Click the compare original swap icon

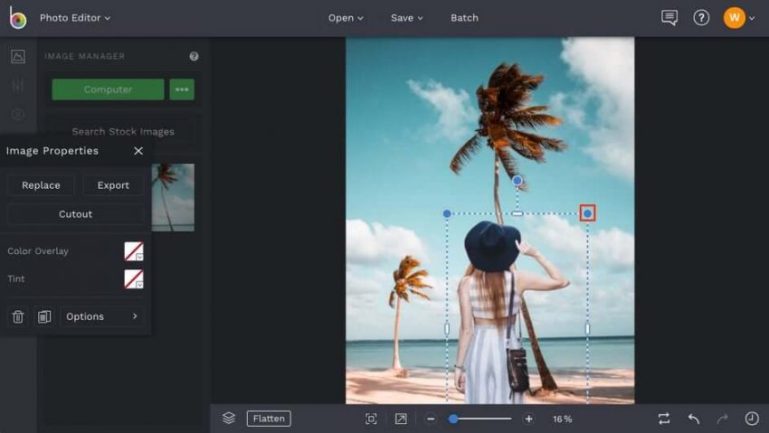coord(664,419)
